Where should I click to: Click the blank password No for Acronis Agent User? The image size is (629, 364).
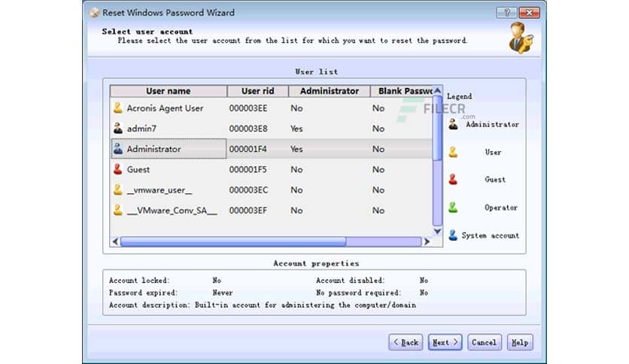tap(378, 108)
